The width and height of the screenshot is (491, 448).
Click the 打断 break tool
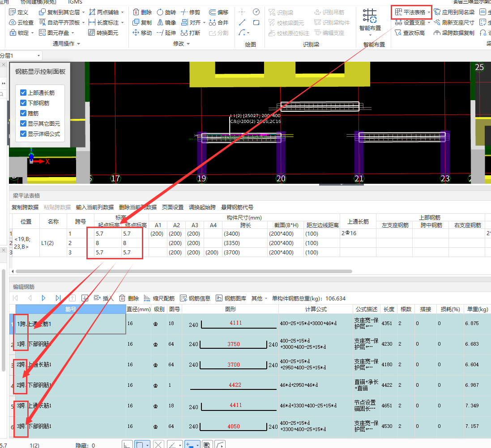click(x=191, y=33)
